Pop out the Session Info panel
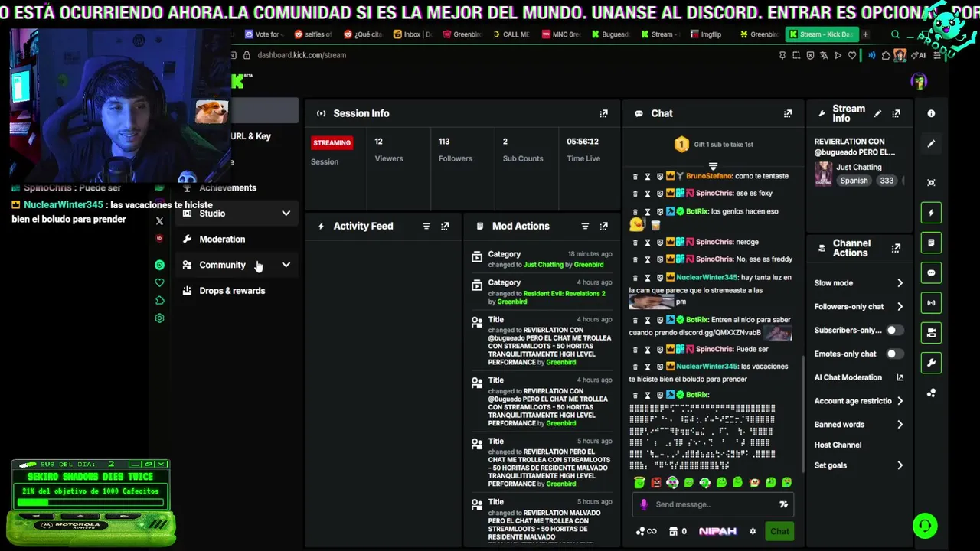Image resolution: width=980 pixels, height=551 pixels. (x=603, y=113)
